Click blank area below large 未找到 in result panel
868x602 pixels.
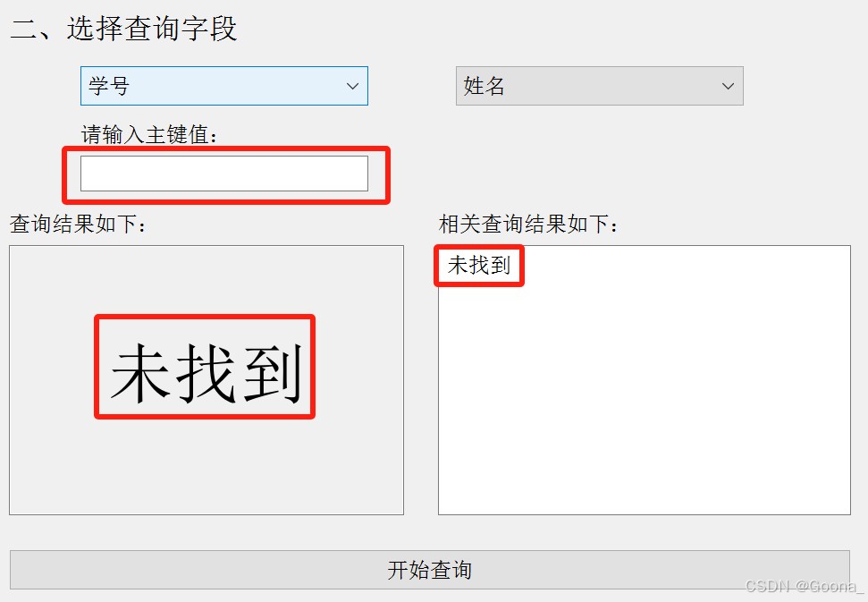(x=206, y=466)
